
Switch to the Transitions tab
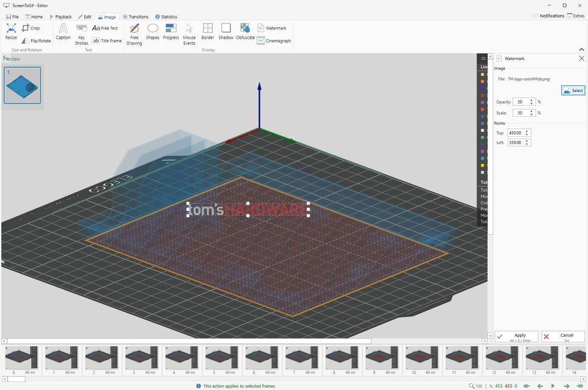pyautogui.click(x=135, y=17)
